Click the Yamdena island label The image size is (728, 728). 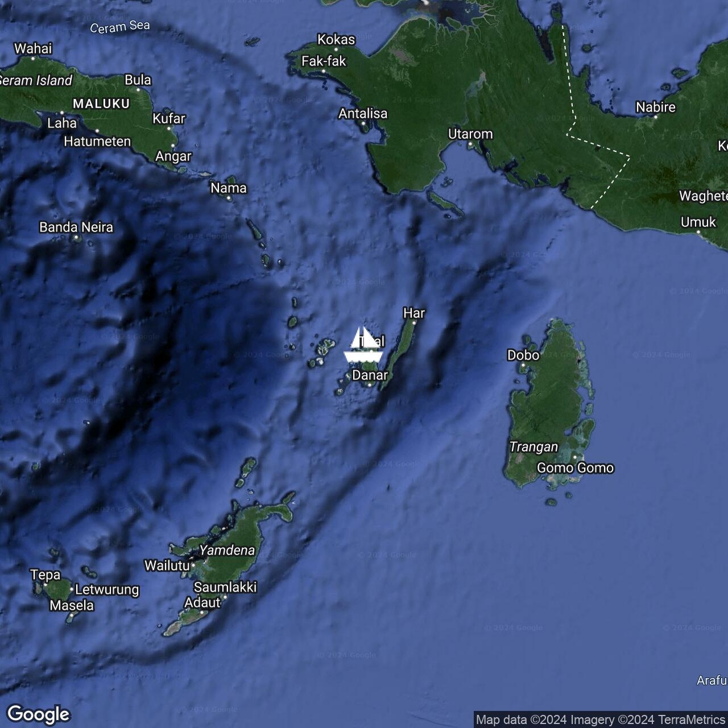tap(227, 551)
